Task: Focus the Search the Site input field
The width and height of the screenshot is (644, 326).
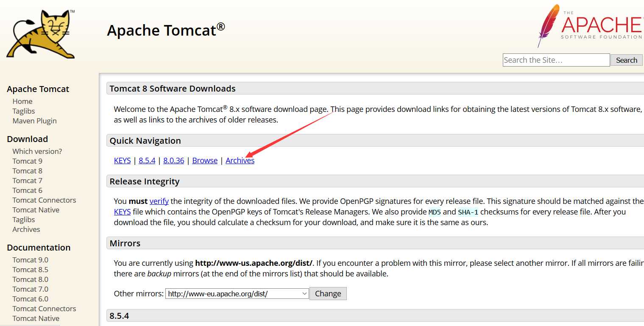Action: (x=556, y=60)
